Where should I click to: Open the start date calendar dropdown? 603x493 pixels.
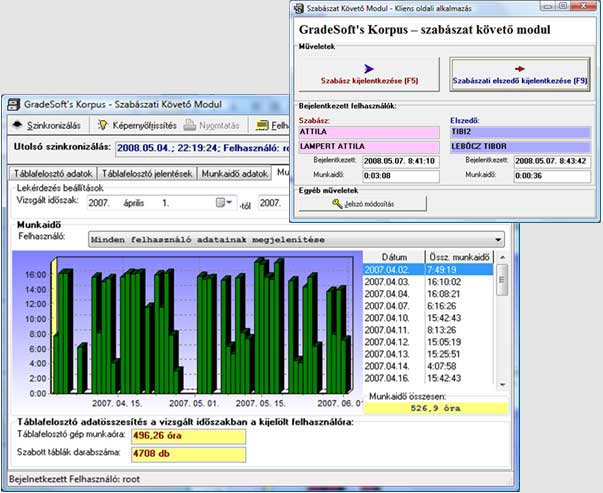point(224,202)
